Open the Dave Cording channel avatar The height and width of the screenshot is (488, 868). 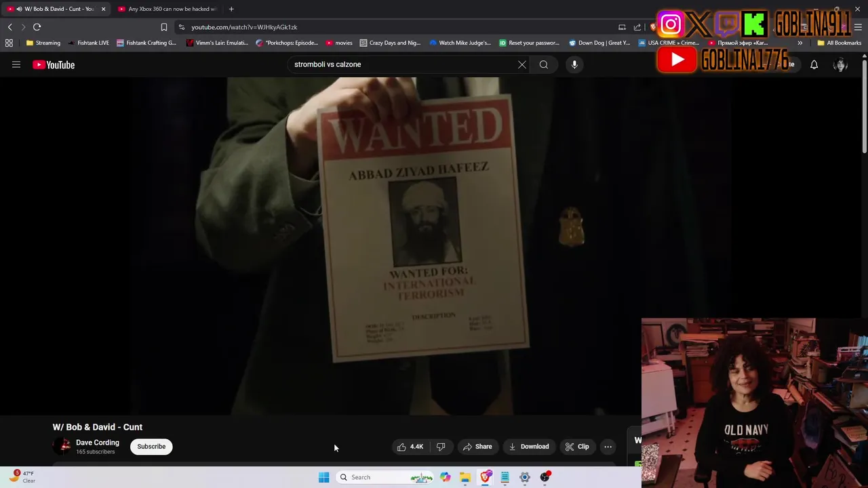[62, 446]
